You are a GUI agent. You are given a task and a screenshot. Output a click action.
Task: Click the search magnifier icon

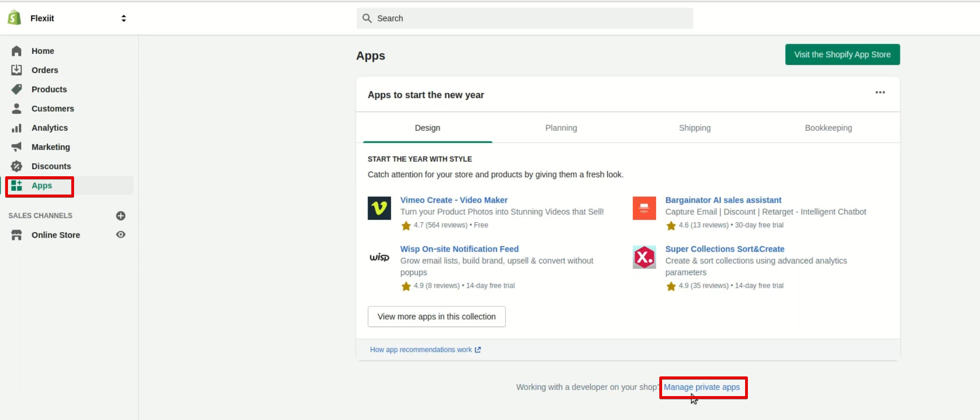point(367,18)
